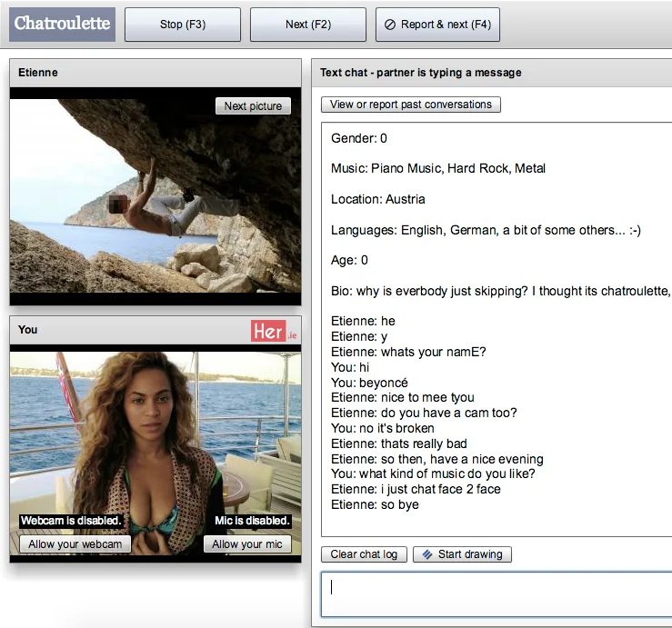The height and width of the screenshot is (628, 672).
Task: Stop the chat with Stop (F3)
Action: pos(183,25)
